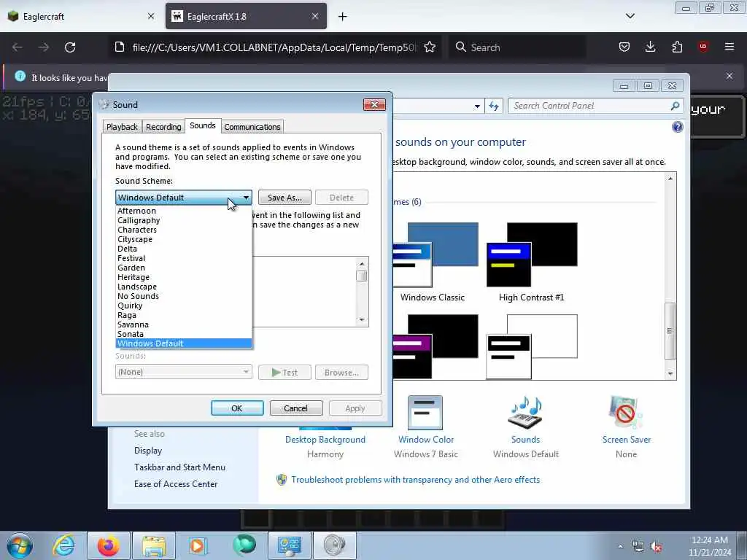Choose Afternoon sound scheme
The image size is (747, 560).
click(x=184, y=211)
